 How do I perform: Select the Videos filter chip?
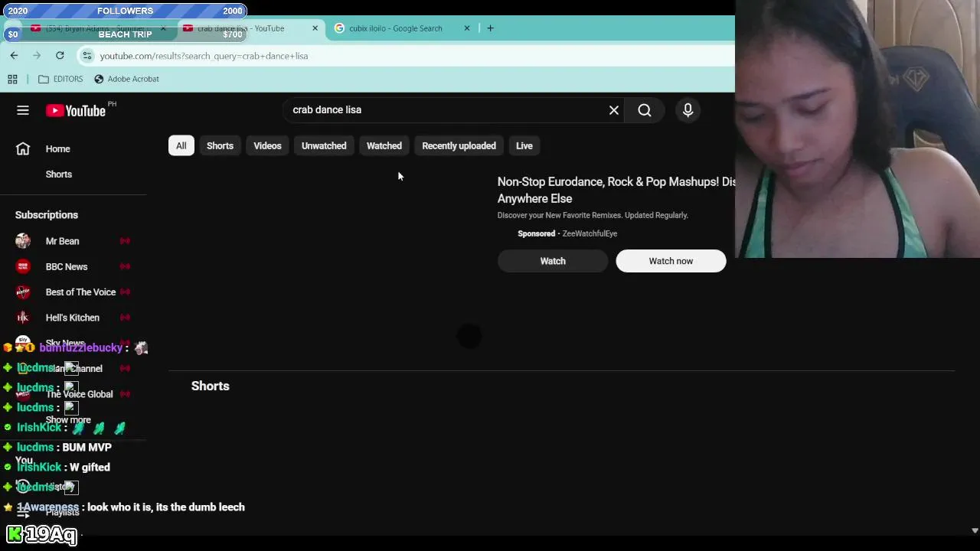pos(267,145)
